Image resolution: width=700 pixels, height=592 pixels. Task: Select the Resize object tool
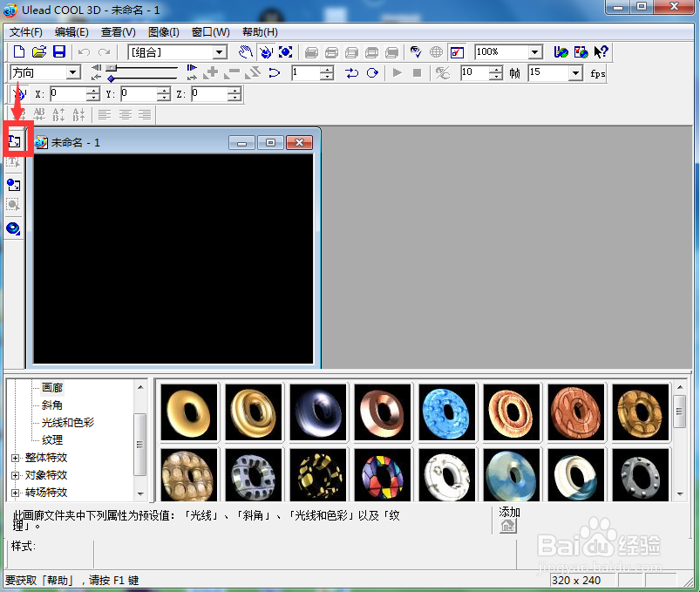(286, 52)
